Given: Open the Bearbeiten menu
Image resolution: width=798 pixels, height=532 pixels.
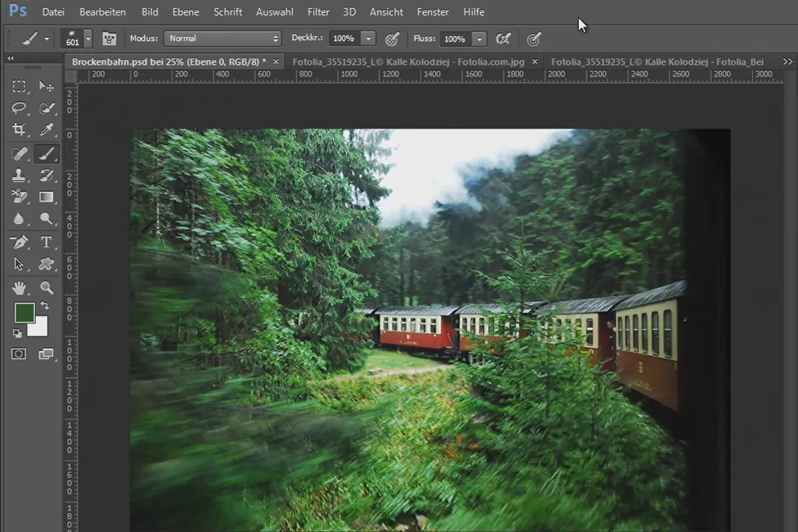Looking at the screenshot, I should click(x=102, y=12).
